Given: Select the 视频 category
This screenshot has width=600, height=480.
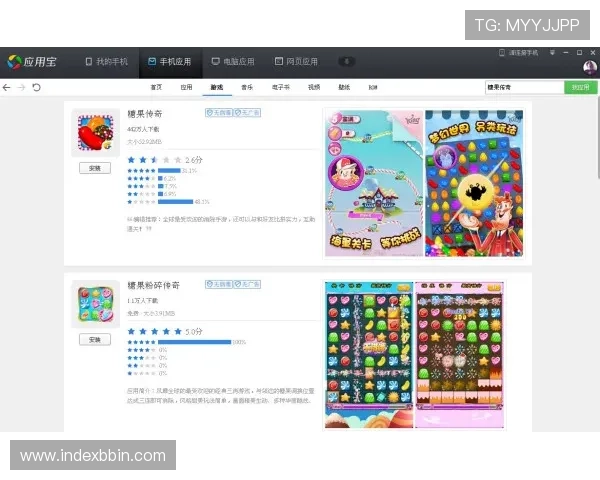Looking at the screenshot, I should pyautogui.click(x=314, y=87).
